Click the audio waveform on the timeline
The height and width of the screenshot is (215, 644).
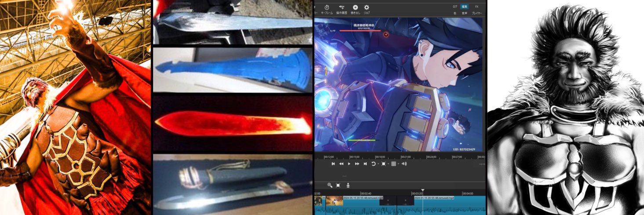coord(400,211)
